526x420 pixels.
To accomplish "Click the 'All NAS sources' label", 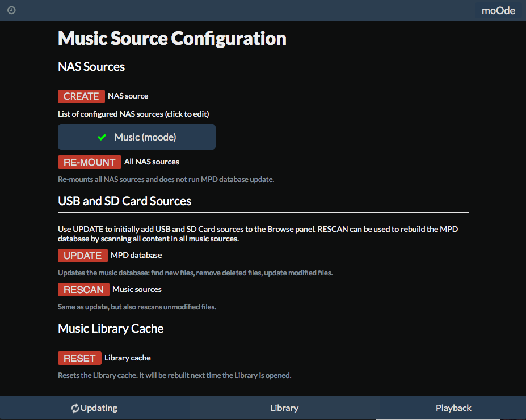I will tap(152, 162).
